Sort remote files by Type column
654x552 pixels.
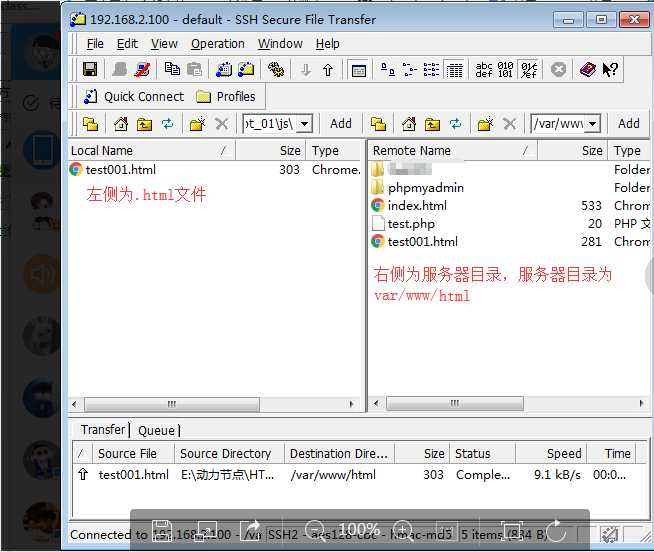click(x=629, y=151)
